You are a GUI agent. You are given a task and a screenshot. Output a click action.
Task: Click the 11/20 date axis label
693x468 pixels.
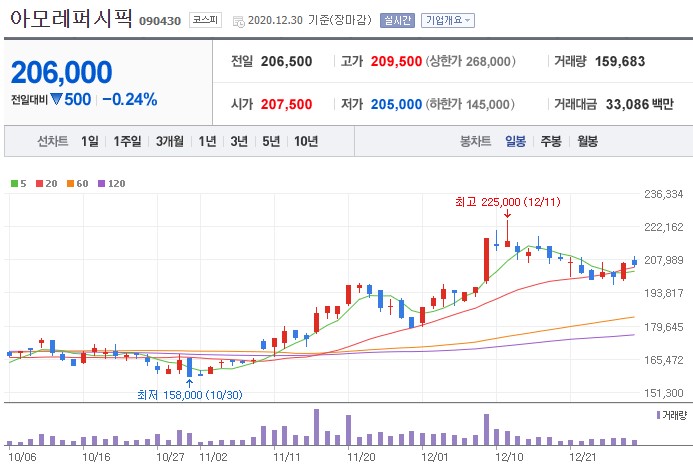pyautogui.click(x=361, y=457)
